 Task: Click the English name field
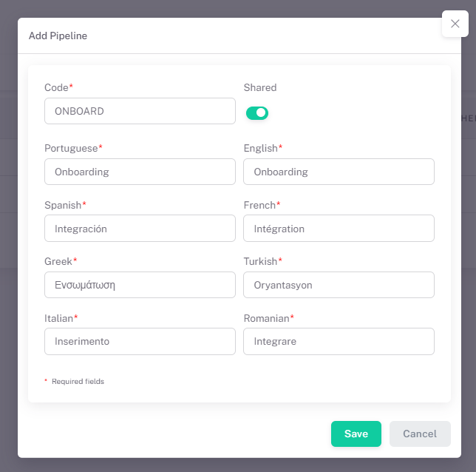[339, 172]
